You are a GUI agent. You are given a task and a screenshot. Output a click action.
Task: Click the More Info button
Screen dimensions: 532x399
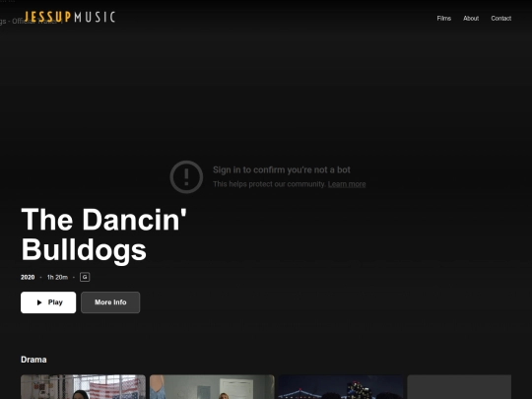pyautogui.click(x=110, y=302)
